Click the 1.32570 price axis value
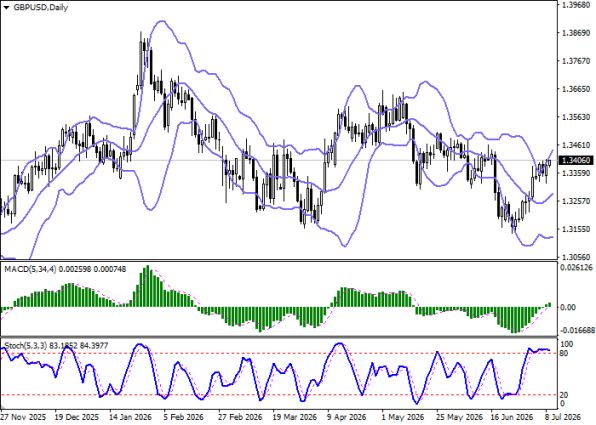 pos(575,201)
